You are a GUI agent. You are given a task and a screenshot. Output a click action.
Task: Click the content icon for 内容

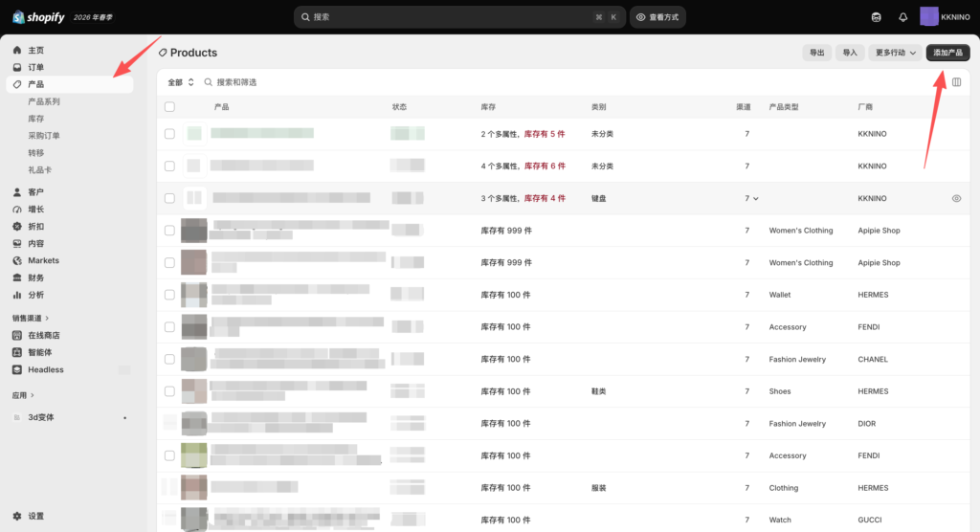click(x=17, y=243)
